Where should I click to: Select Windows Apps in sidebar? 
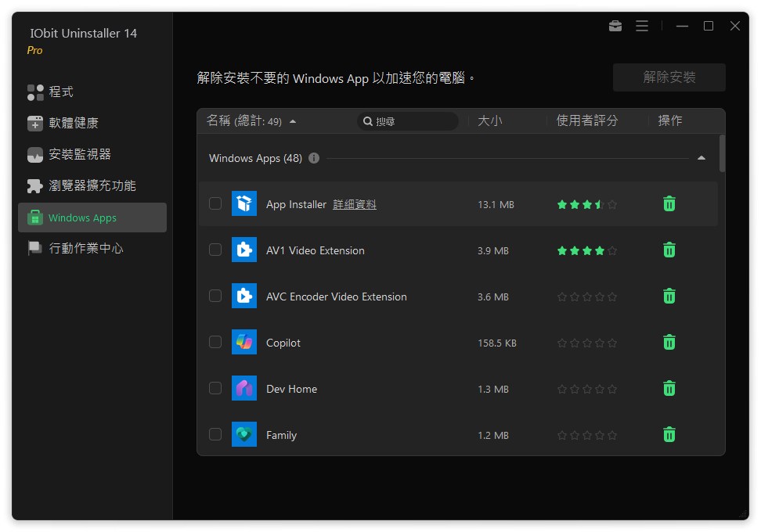(92, 217)
